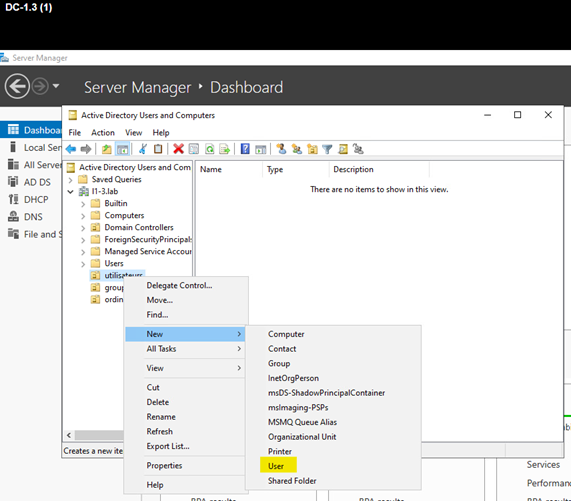Select Organizational Unit in the New submenu
This screenshot has height=501, width=571.
(x=302, y=437)
